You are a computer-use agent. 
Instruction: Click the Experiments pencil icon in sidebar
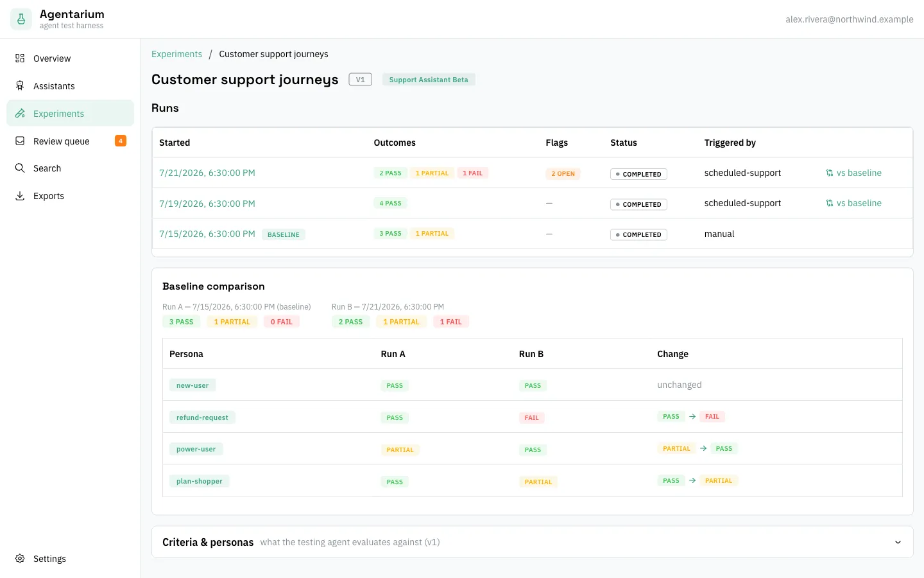(20, 114)
